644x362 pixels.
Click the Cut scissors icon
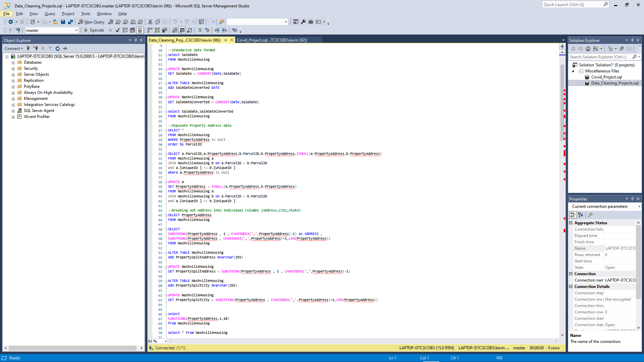click(150, 22)
